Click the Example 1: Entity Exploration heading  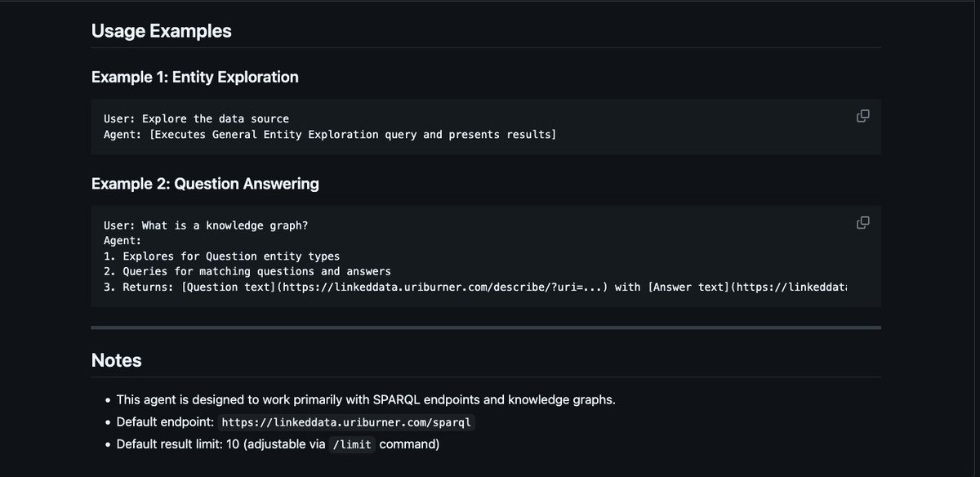194,77
